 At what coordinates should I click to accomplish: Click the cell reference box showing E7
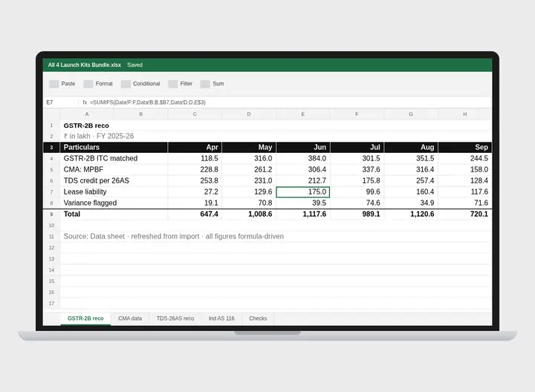coord(61,102)
